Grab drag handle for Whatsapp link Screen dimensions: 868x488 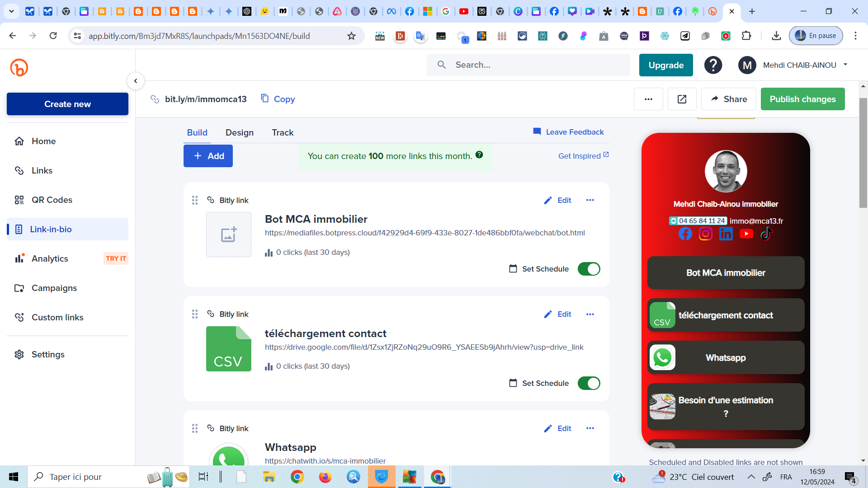195,428
